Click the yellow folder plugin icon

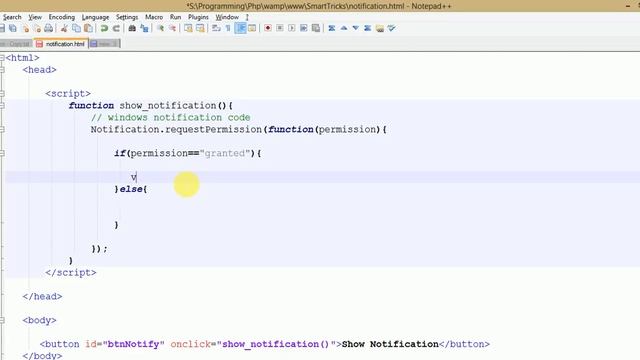tap(380, 28)
